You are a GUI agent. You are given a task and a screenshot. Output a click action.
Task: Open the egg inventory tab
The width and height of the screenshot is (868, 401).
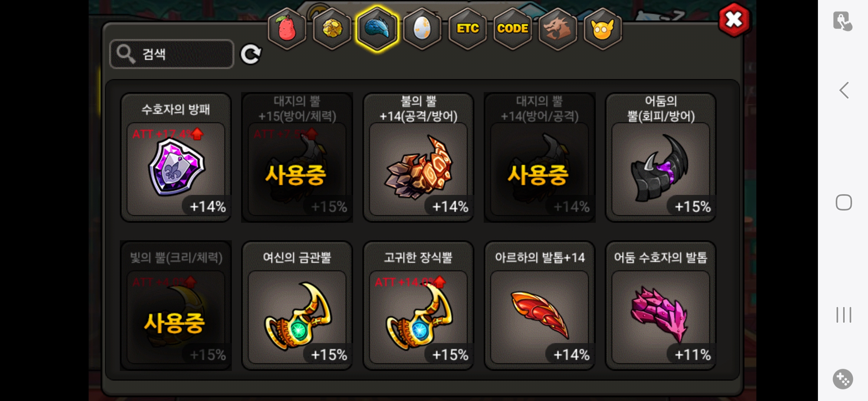pyautogui.click(x=422, y=29)
